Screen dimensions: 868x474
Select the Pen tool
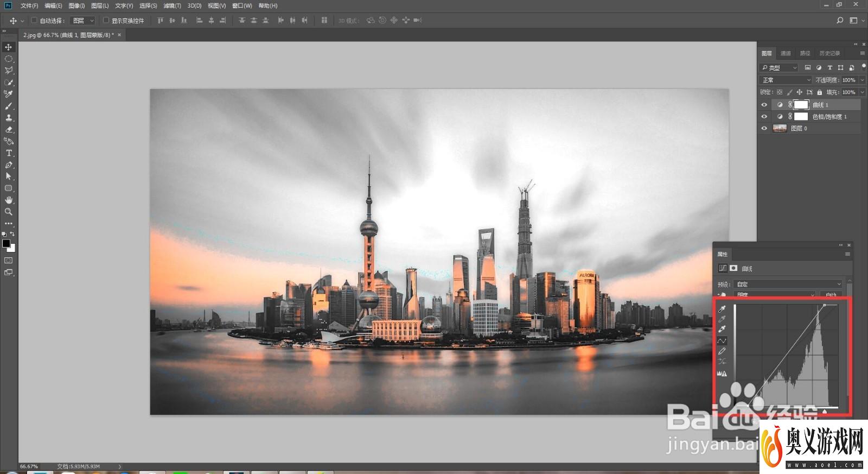coord(9,165)
